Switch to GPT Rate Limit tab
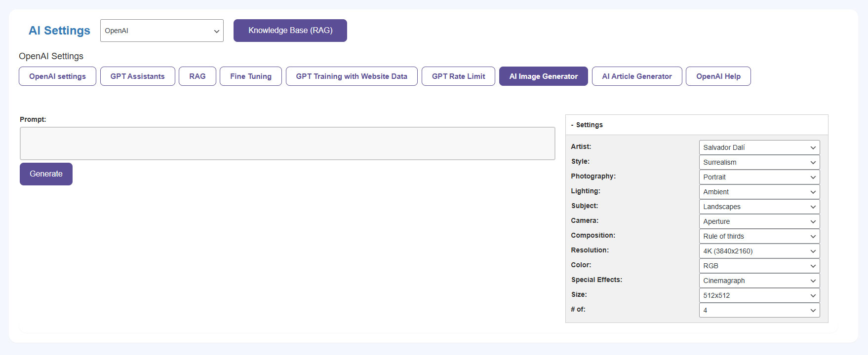 click(458, 76)
